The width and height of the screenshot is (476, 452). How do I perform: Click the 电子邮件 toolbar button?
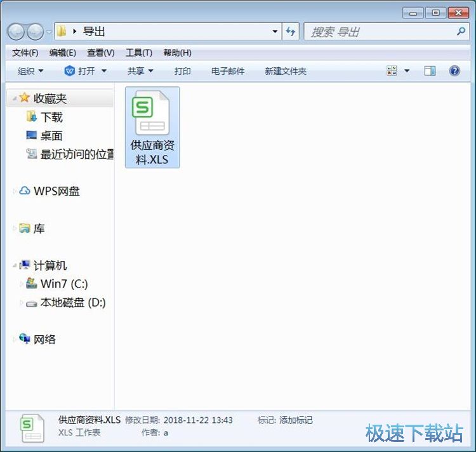[228, 71]
